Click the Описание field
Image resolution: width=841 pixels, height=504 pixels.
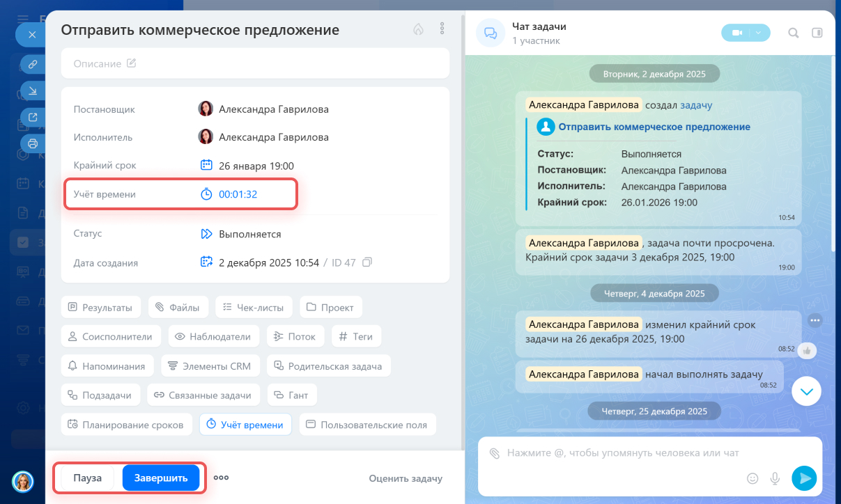255,63
